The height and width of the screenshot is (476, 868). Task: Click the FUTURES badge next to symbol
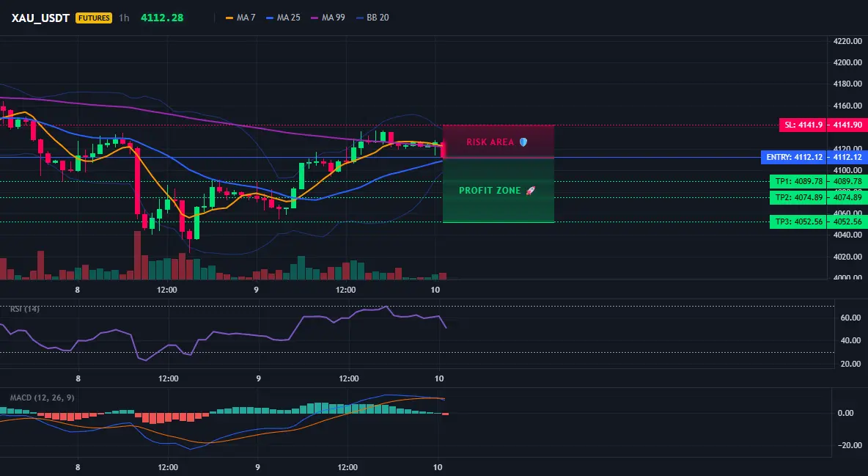point(94,18)
